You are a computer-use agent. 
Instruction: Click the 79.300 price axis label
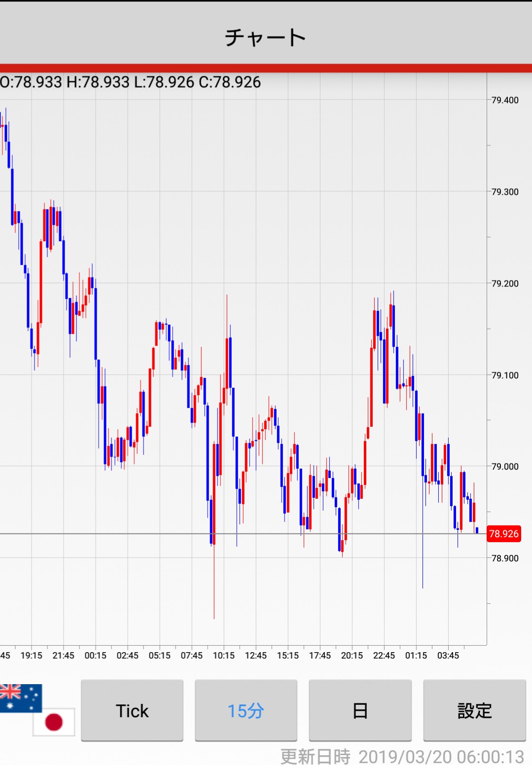click(x=505, y=192)
